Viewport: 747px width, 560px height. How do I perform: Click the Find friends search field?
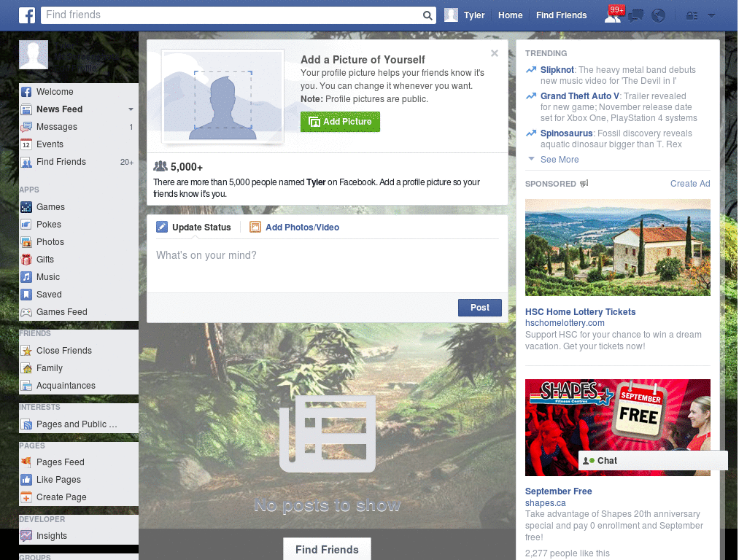click(x=232, y=15)
